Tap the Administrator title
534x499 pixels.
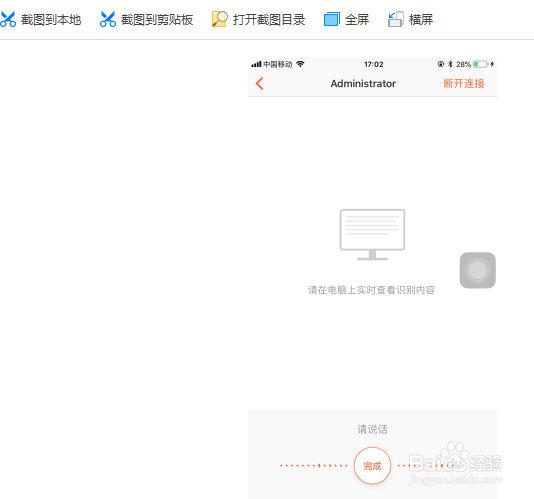point(363,83)
